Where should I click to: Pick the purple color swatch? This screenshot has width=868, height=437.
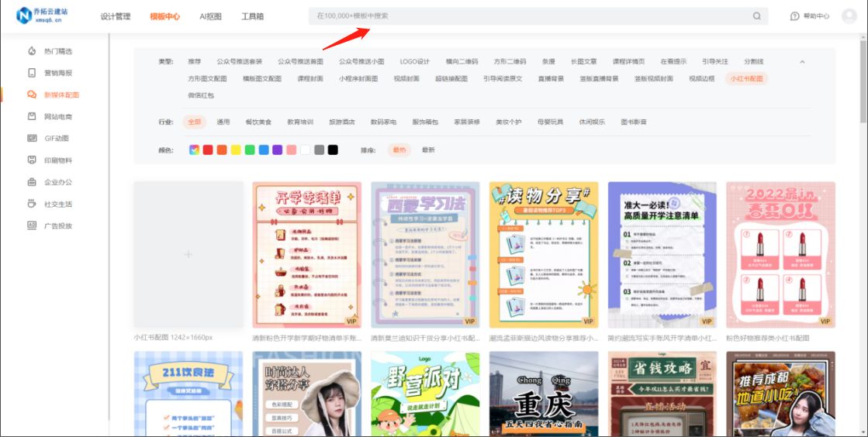click(x=278, y=150)
